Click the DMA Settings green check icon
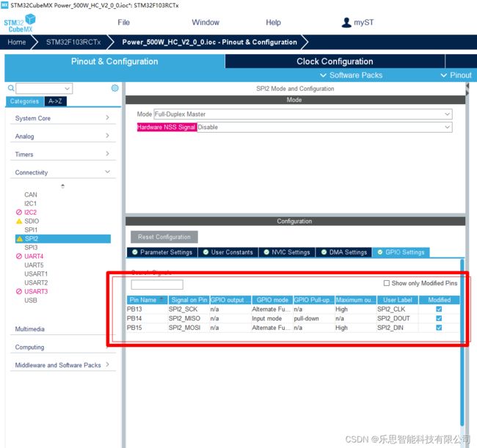This screenshot has width=477, height=448. [324, 252]
